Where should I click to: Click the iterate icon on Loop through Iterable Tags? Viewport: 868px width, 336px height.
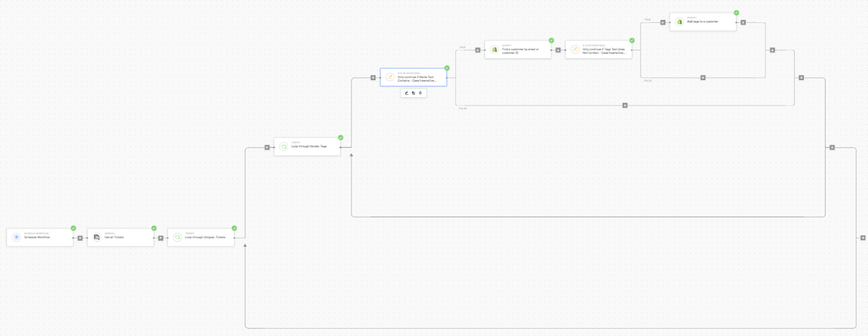(284, 147)
